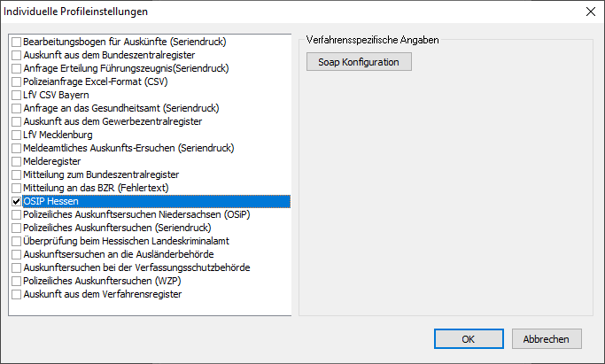Image resolution: width=605 pixels, height=364 pixels.
Task: Tick Anfrage an das Gesundheitsamt (Seriendruck)
Action: click(x=17, y=108)
